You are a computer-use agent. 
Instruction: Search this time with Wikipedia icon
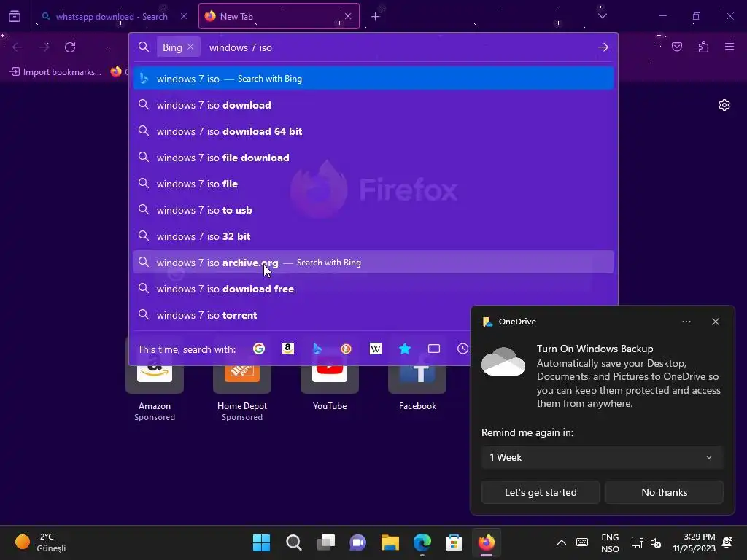coord(376,349)
